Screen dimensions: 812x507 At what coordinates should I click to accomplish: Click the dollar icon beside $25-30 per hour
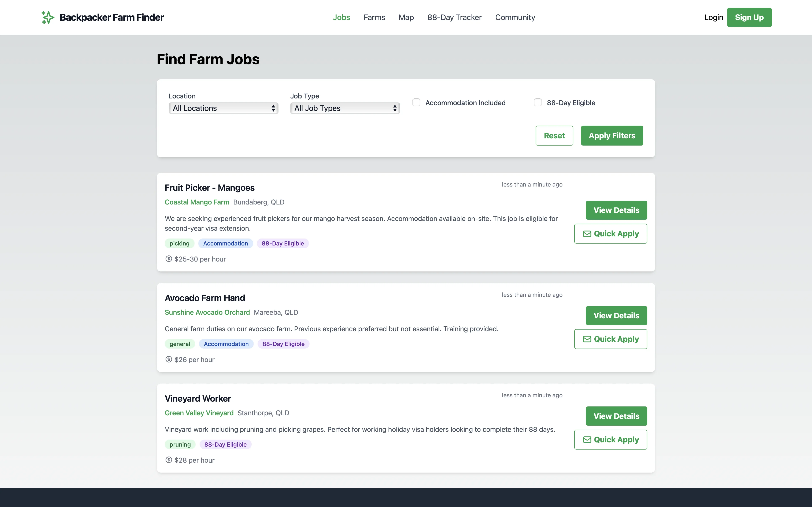169,259
